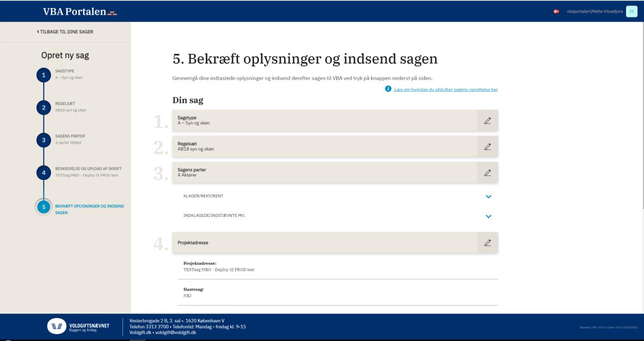Expand the Indklagede/Indstævnte mv. chevron
The height and width of the screenshot is (341, 644).
pyautogui.click(x=488, y=216)
